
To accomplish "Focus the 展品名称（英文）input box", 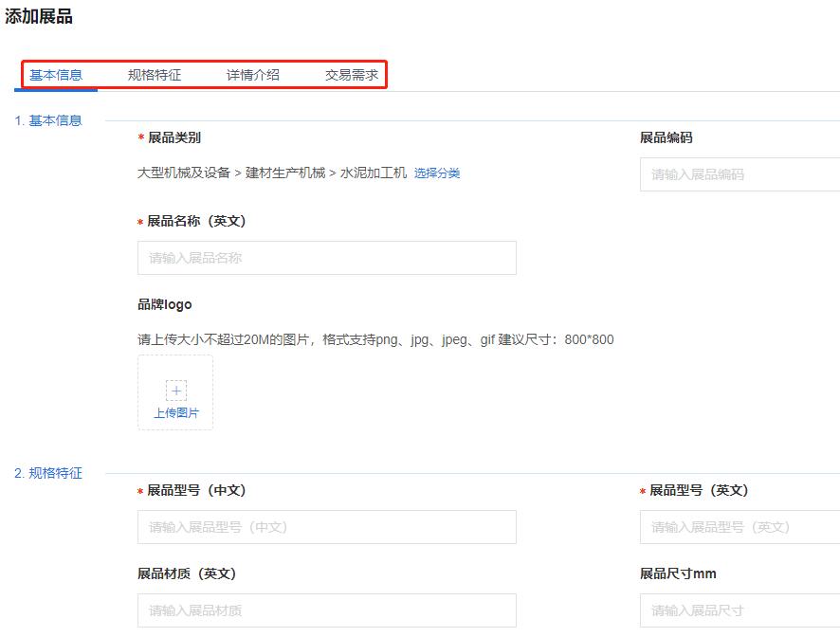I will [x=327, y=257].
